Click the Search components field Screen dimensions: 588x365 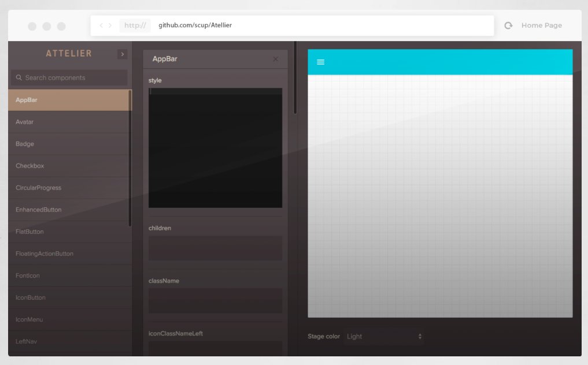tap(69, 77)
